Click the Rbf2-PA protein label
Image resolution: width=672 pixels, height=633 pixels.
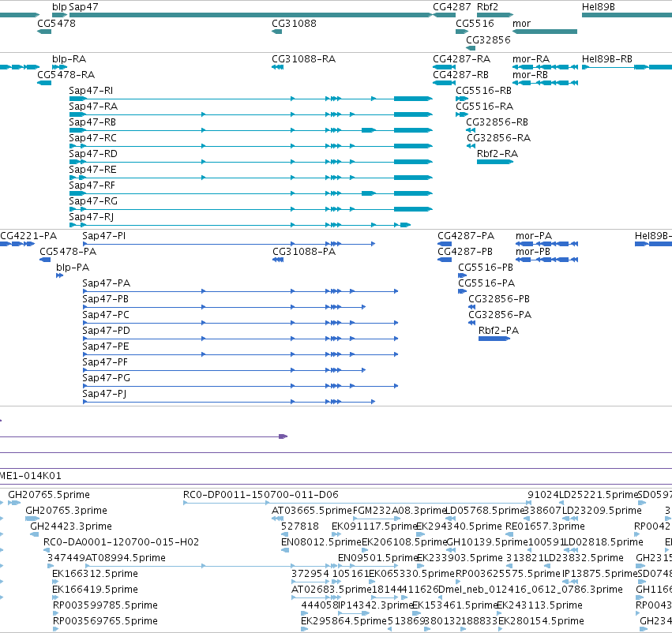pyautogui.click(x=498, y=331)
